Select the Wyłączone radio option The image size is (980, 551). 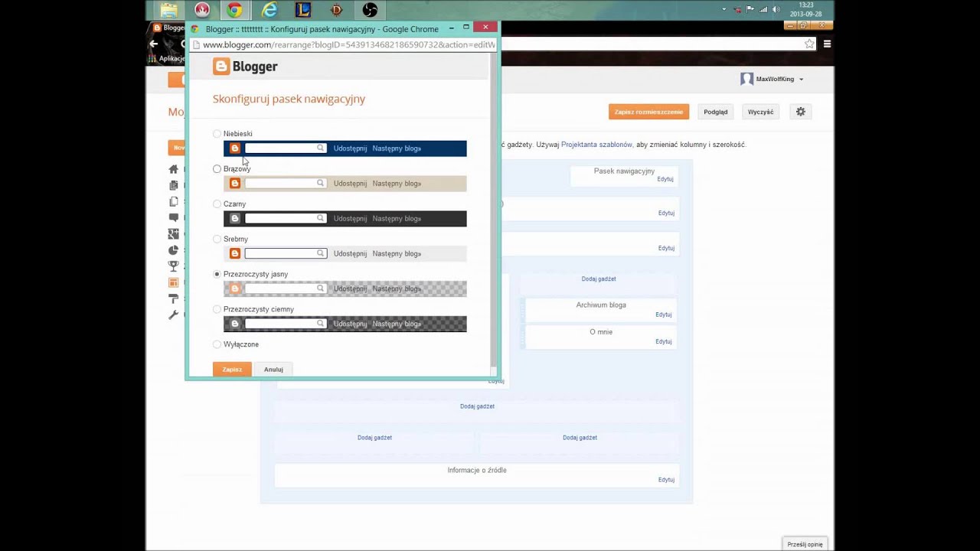pos(217,344)
